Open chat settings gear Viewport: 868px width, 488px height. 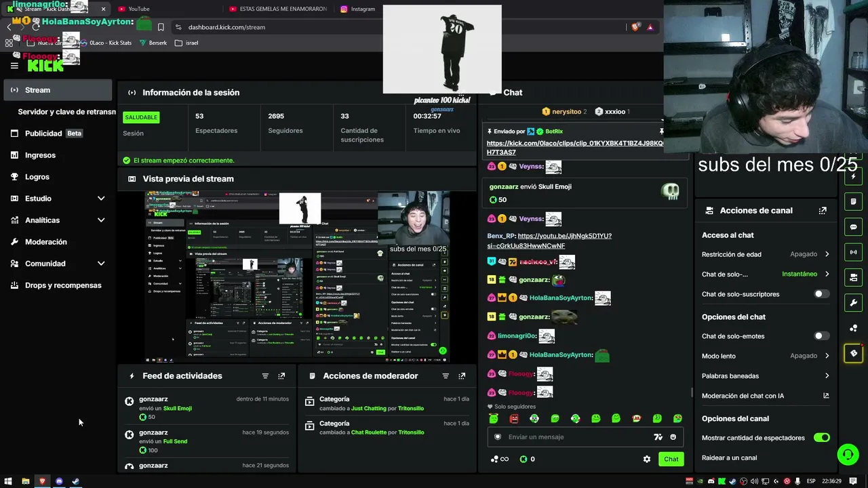tap(647, 459)
